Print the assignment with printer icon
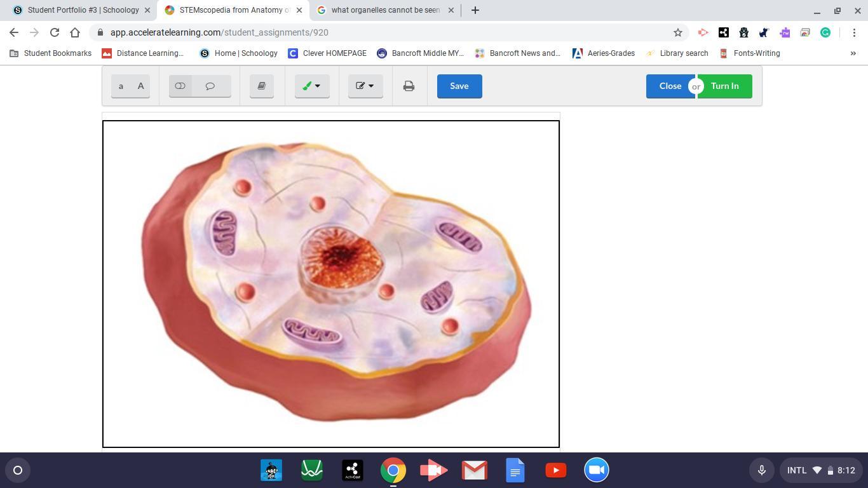 click(409, 86)
